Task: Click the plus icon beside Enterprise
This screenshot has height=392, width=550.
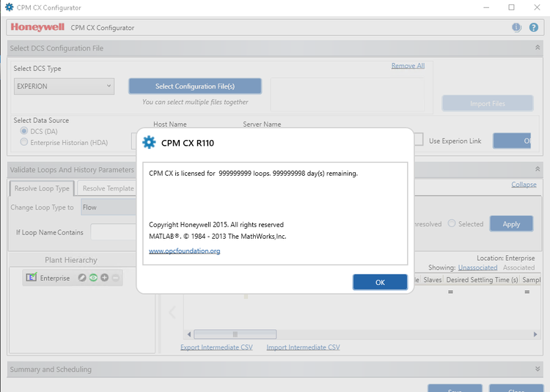Action: point(104,278)
